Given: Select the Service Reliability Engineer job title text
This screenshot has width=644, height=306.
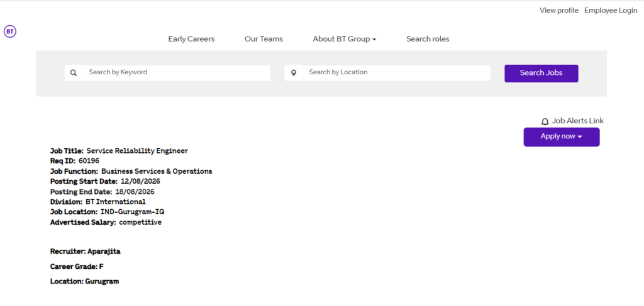Looking at the screenshot, I should [x=137, y=151].
